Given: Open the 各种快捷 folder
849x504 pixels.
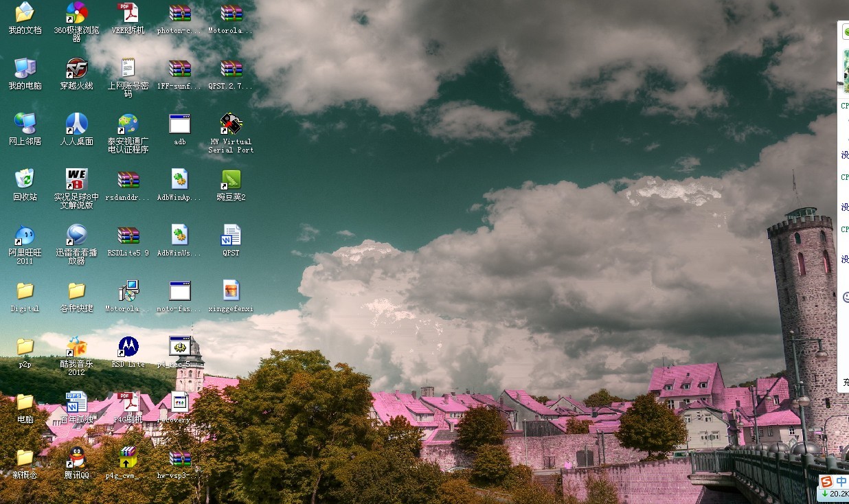Looking at the screenshot, I should pyautogui.click(x=76, y=290).
